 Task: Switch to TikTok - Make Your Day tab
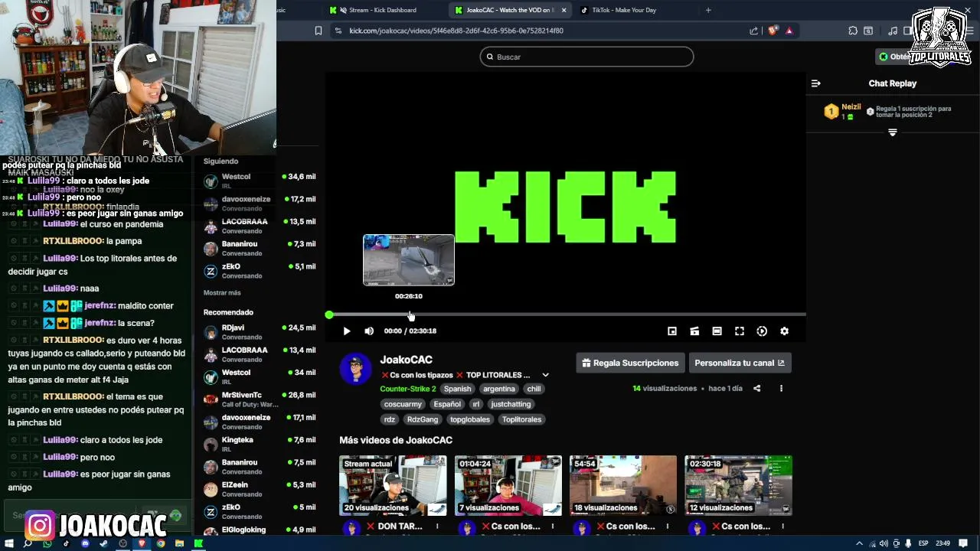click(x=624, y=10)
